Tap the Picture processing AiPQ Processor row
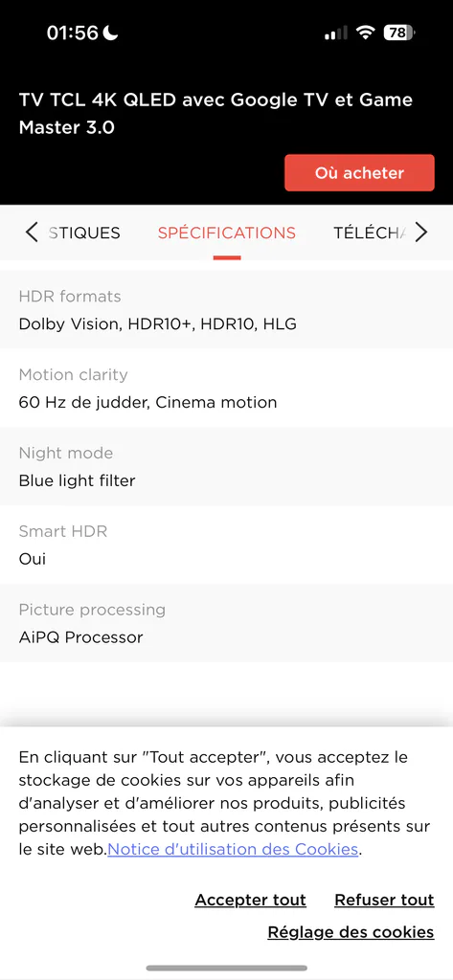 click(x=226, y=623)
